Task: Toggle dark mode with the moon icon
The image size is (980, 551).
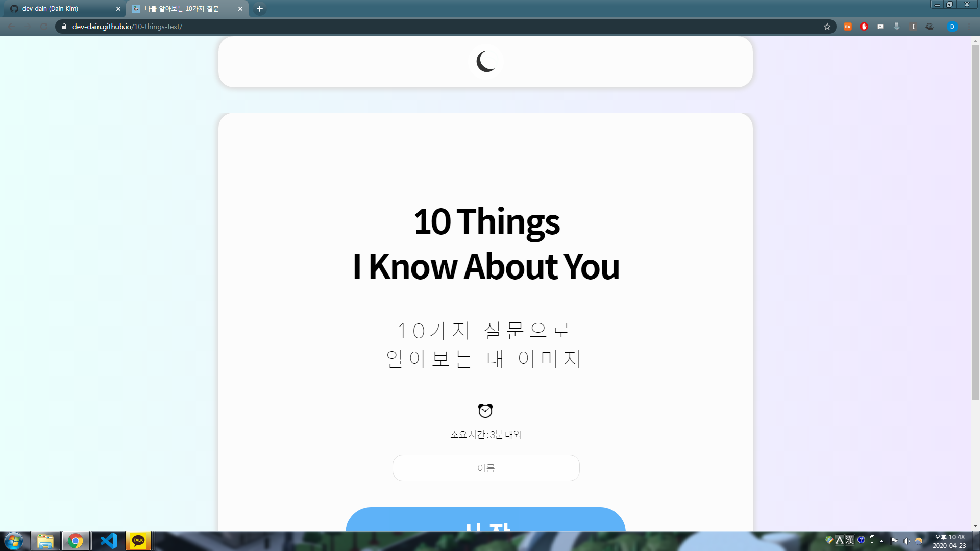Action: (x=485, y=62)
